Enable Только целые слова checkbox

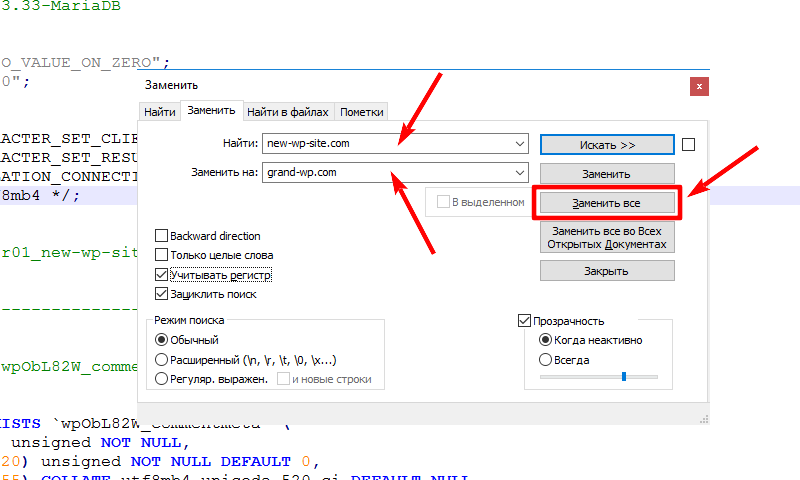click(162, 255)
